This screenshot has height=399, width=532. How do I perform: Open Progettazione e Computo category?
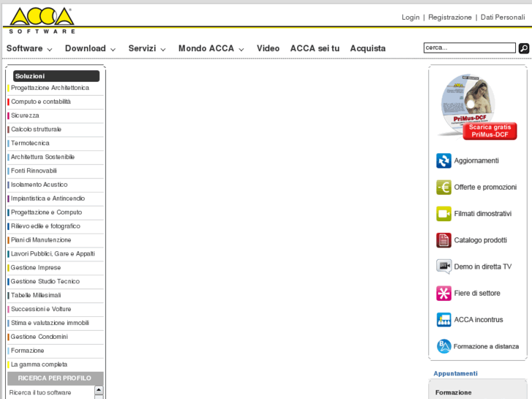pyautogui.click(x=47, y=212)
